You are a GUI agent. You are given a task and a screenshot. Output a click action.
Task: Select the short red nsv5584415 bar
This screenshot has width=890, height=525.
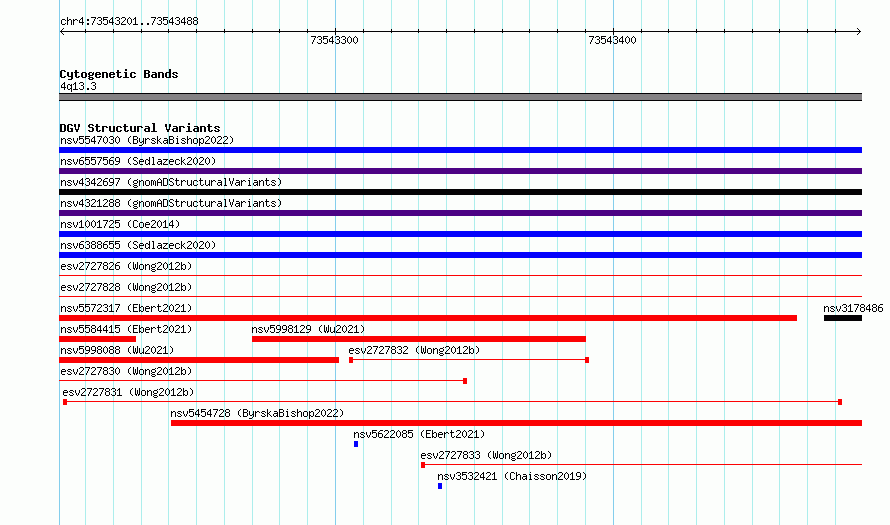[x=98, y=339]
